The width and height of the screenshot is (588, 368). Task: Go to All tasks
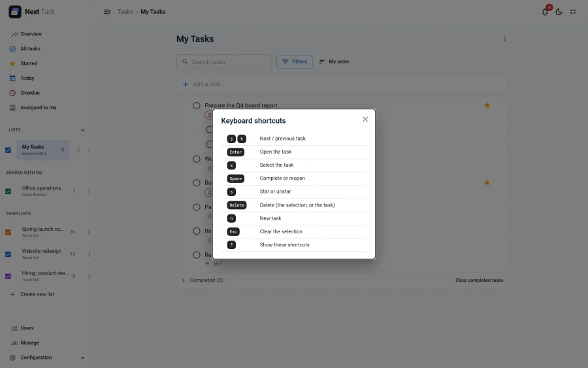(30, 49)
